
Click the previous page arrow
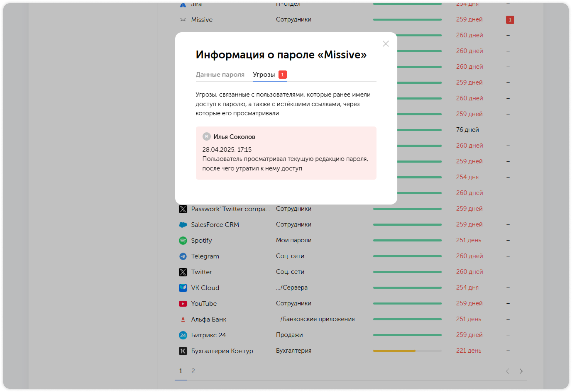507,371
